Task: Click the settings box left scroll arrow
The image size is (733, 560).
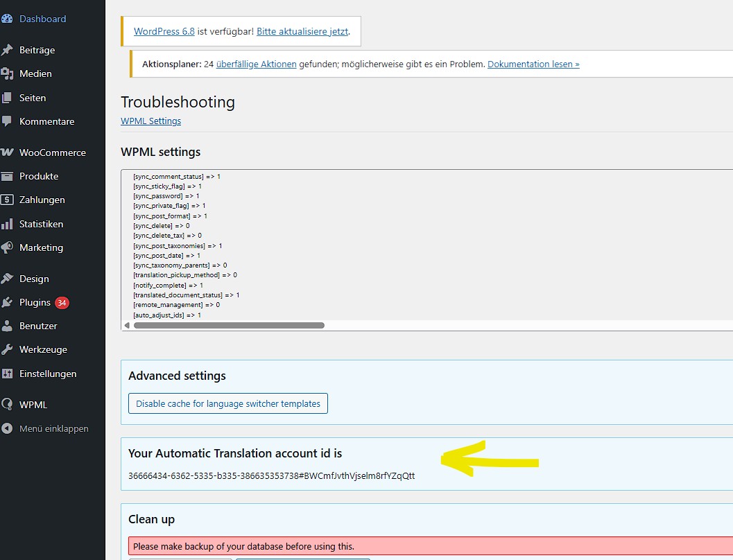Action: pyautogui.click(x=127, y=326)
